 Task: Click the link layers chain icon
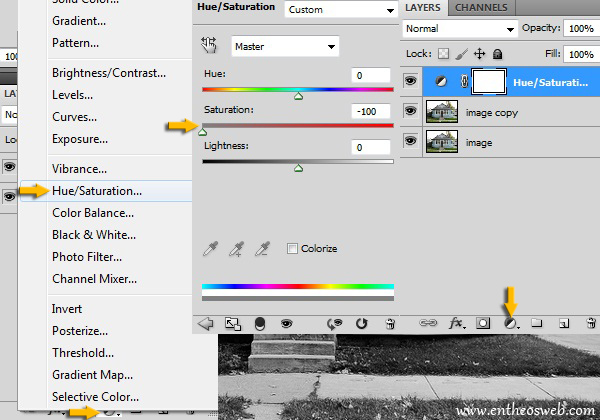(428, 323)
